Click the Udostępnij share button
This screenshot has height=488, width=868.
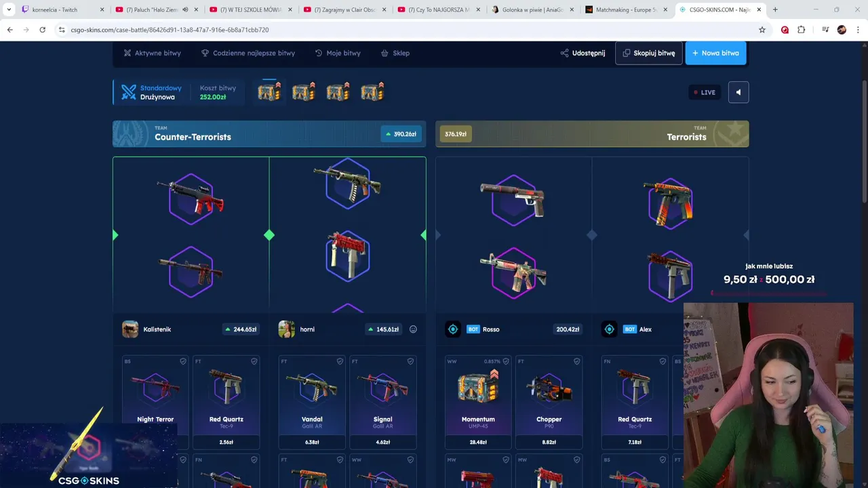(583, 53)
